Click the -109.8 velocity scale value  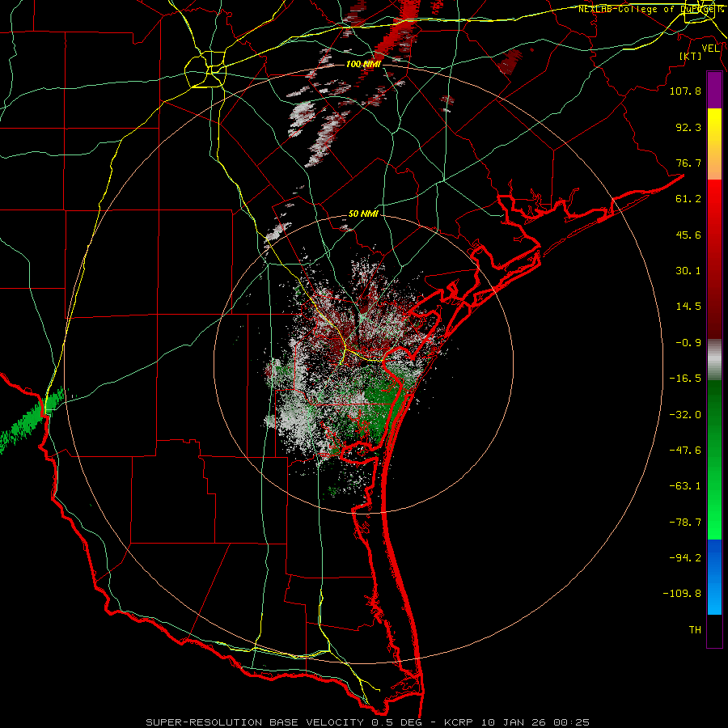[682, 594]
